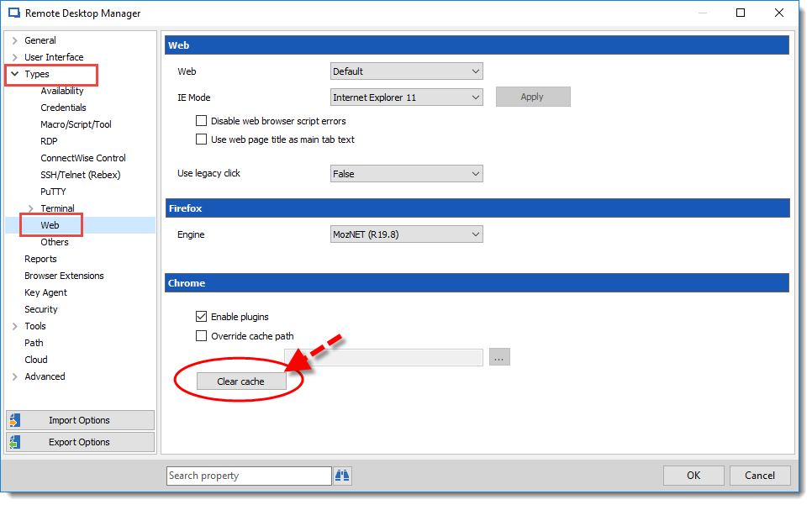The width and height of the screenshot is (812, 505).
Task: Click the OK button
Action: click(x=693, y=476)
